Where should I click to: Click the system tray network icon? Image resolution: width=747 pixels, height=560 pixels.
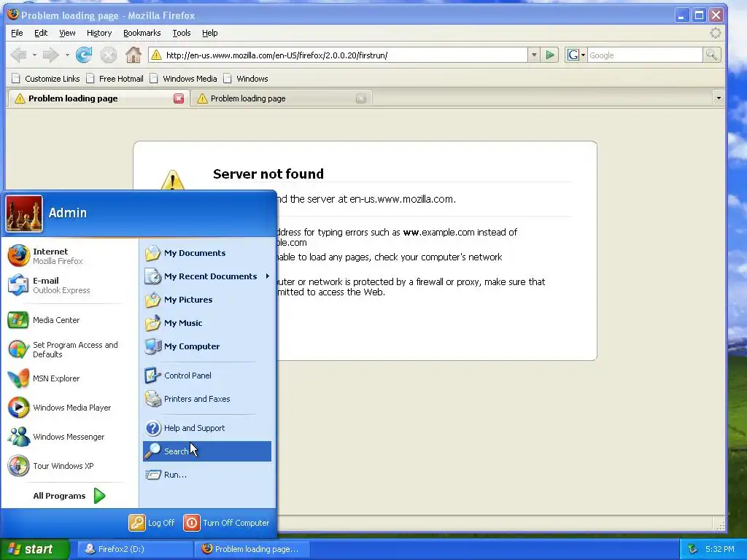click(693, 550)
